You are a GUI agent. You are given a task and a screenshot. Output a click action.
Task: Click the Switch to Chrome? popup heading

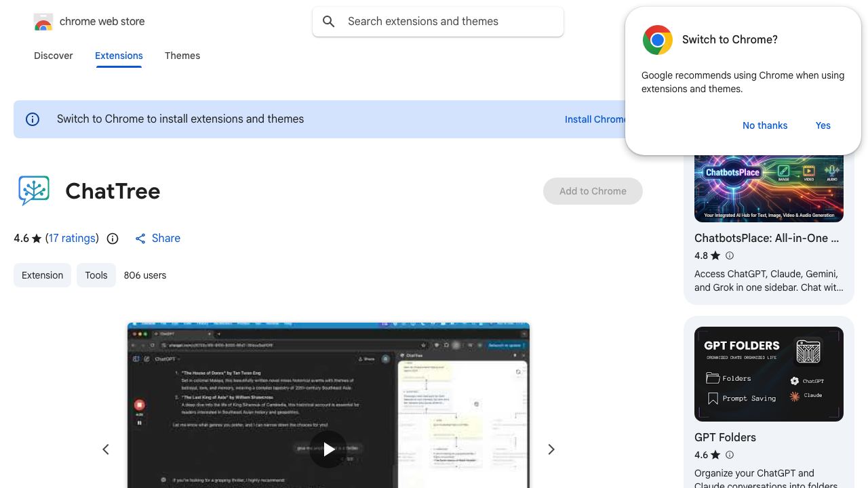pyautogui.click(x=730, y=40)
